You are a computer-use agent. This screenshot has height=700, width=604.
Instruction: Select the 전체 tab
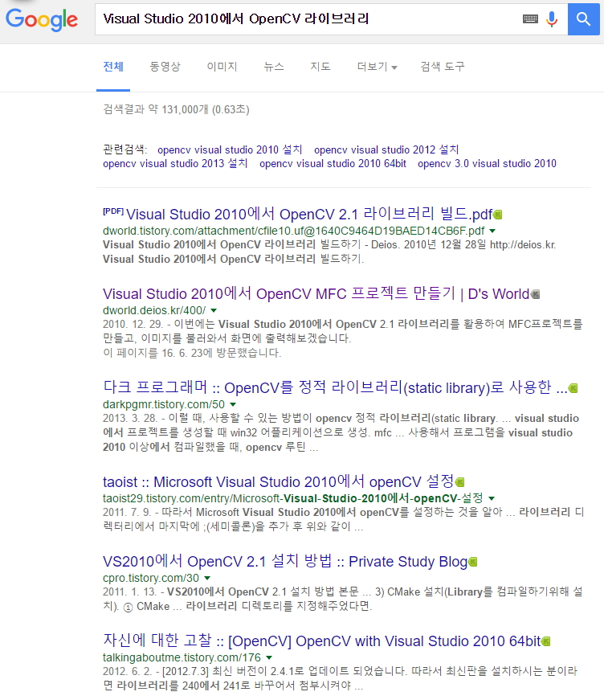pyautogui.click(x=113, y=67)
